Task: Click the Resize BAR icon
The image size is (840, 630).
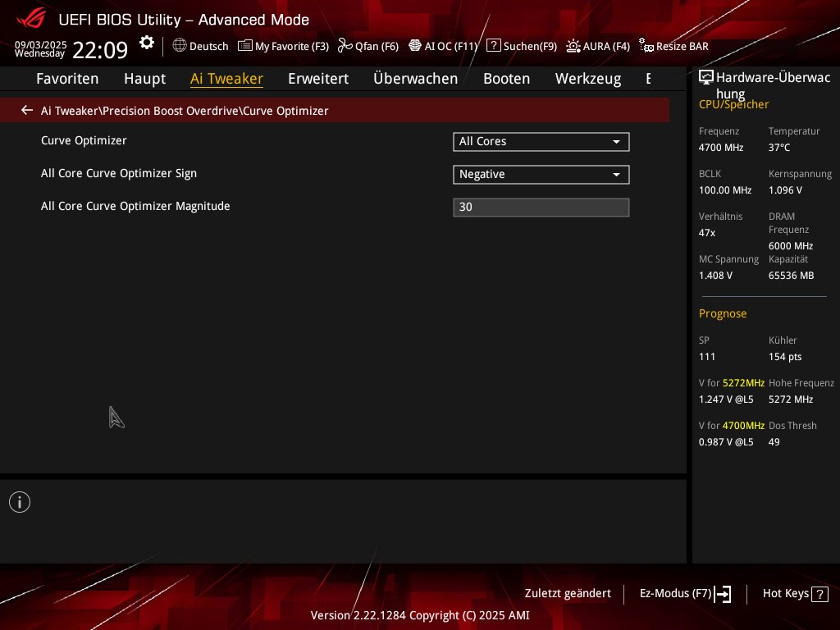Action: coord(646,46)
